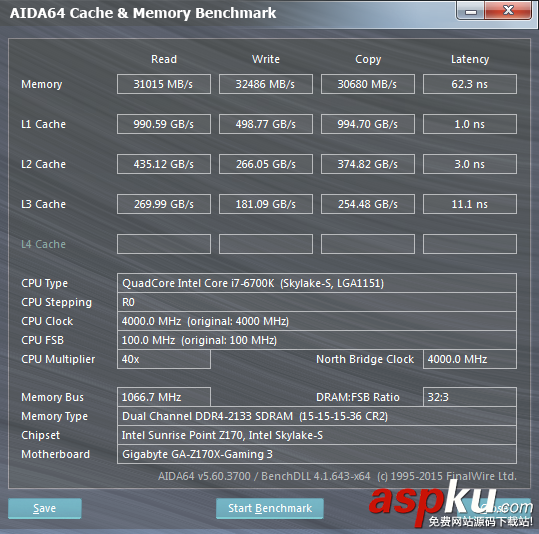539x534 pixels.
Task: Click L2 Cache Read value 435.12 GB/s
Action: point(164,164)
